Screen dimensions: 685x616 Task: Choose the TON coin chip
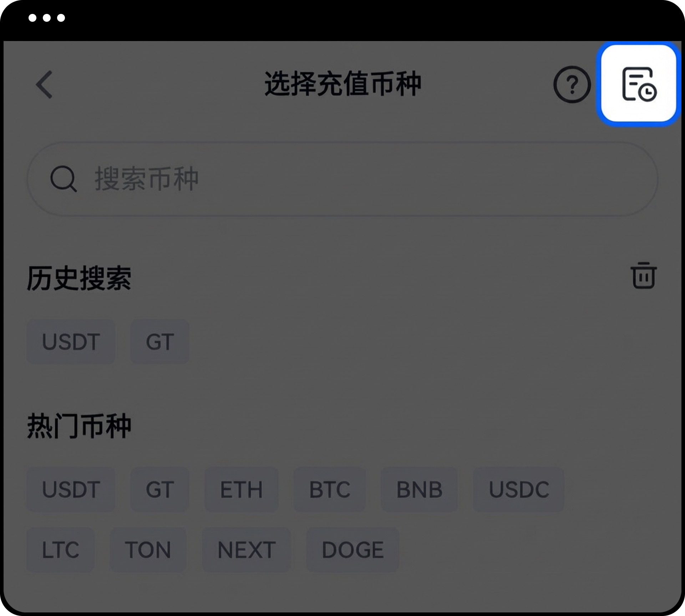(x=148, y=550)
